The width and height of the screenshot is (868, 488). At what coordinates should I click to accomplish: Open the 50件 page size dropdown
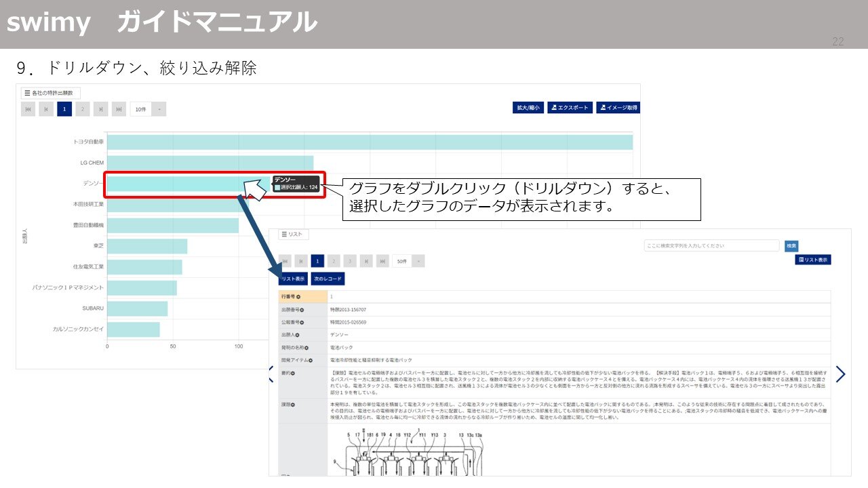(x=402, y=260)
